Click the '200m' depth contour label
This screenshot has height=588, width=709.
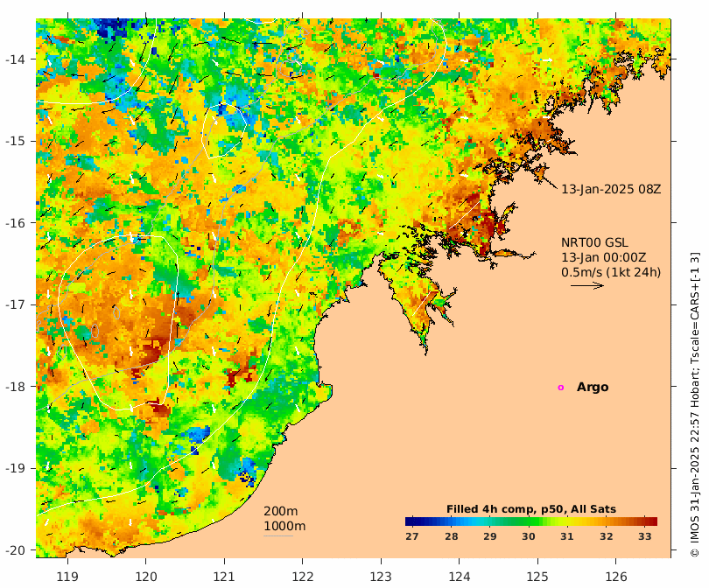280,511
